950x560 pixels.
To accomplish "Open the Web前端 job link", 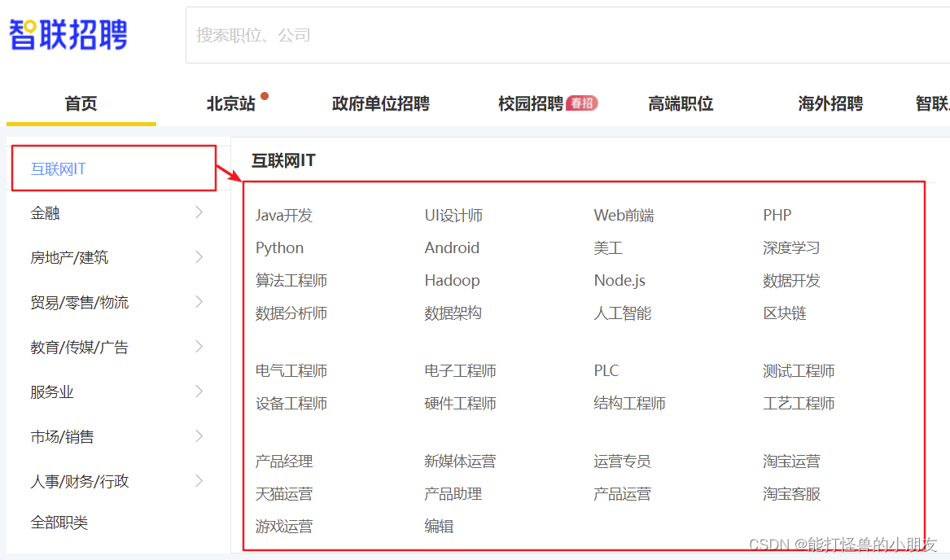I will tap(624, 215).
